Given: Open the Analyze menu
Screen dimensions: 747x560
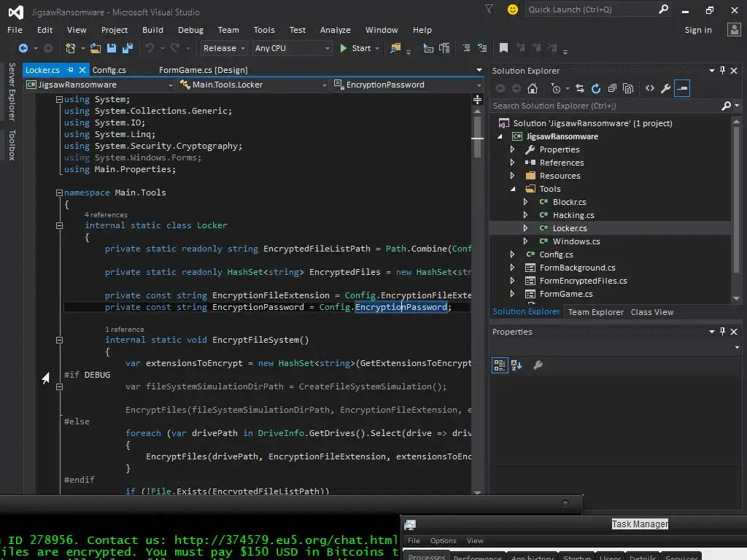Looking at the screenshot, I should (x=336, y=29).
